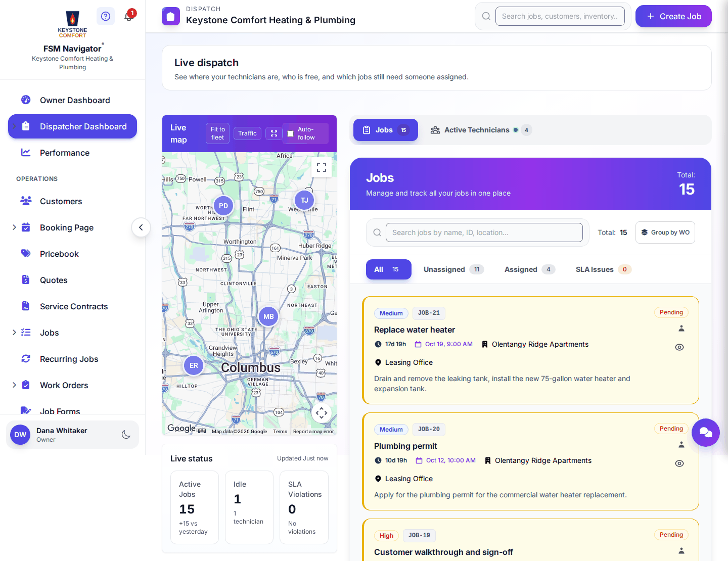Open map keyboard shortcuts icon
Viewport: 728px width, 561px height.
pos(202,431)
